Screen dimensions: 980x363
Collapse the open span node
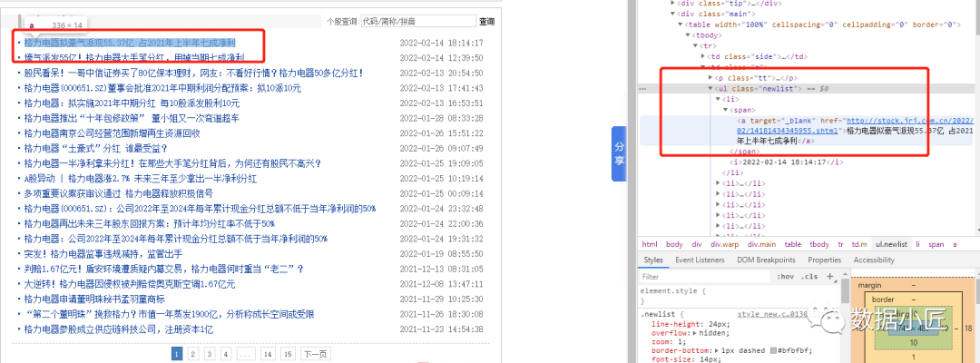(726, 109)
